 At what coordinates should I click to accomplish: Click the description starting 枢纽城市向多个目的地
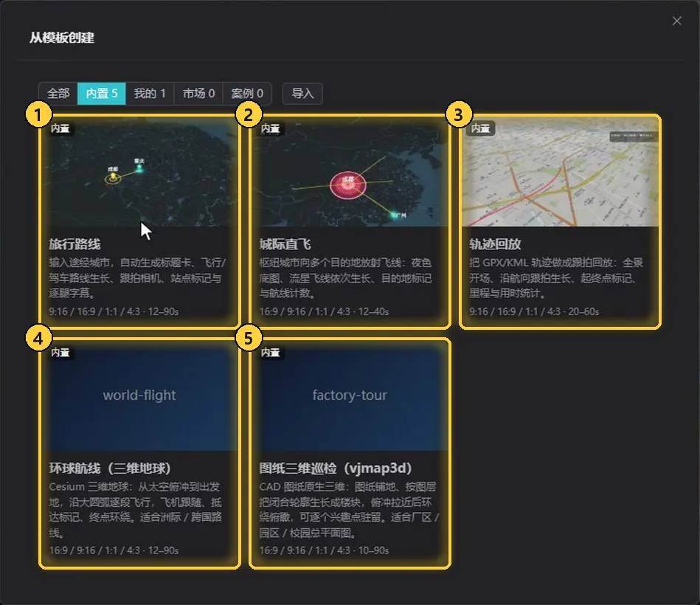(x=345, y=277)
